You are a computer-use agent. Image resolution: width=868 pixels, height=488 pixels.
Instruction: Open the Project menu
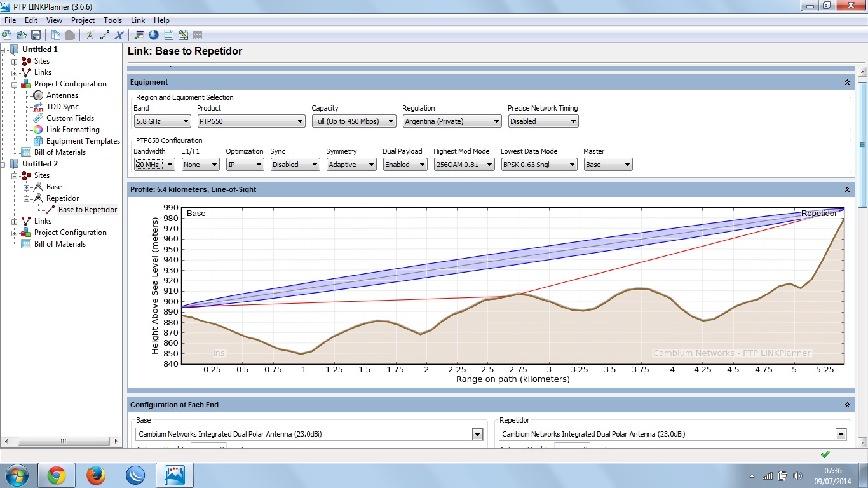click(x=83, y=20)
